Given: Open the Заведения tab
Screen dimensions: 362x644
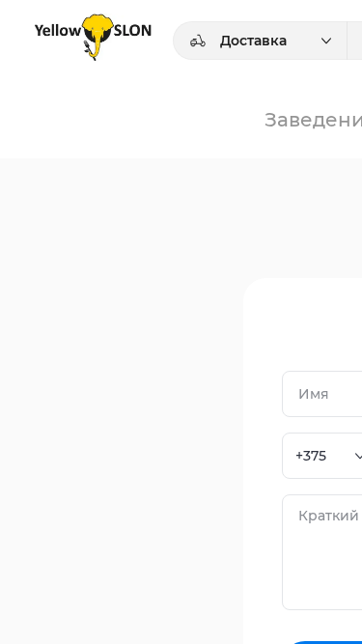Looking at the screenshot, I should pos(313,120).
